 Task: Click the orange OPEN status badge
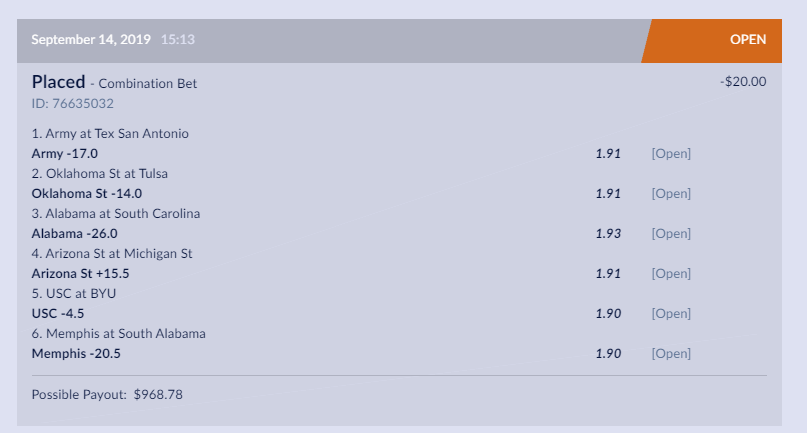pyautogui.click(x=747, y=40)
